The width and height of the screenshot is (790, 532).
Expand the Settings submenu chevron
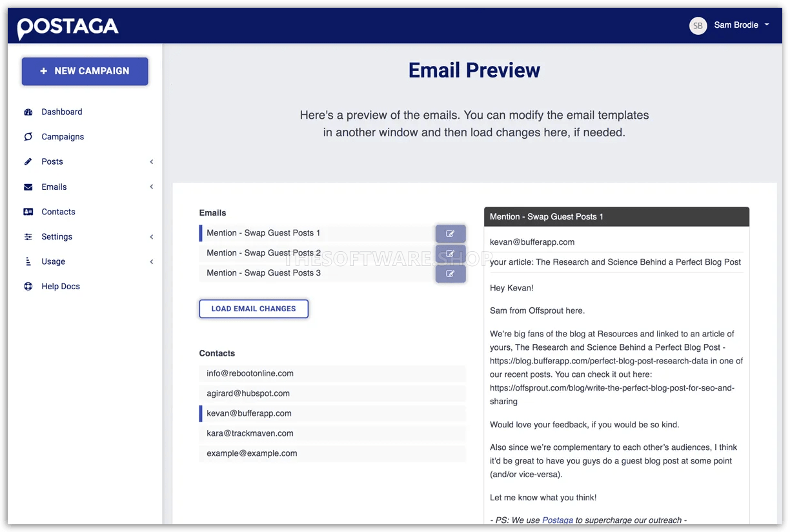point(152,237)
